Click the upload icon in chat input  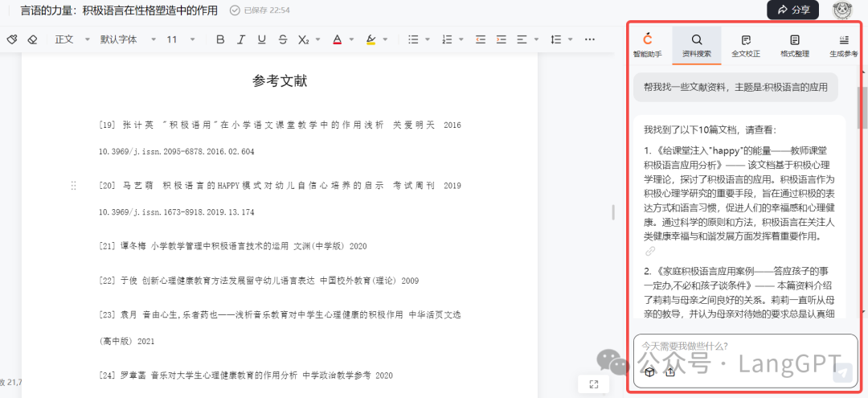tap(670, 371)
